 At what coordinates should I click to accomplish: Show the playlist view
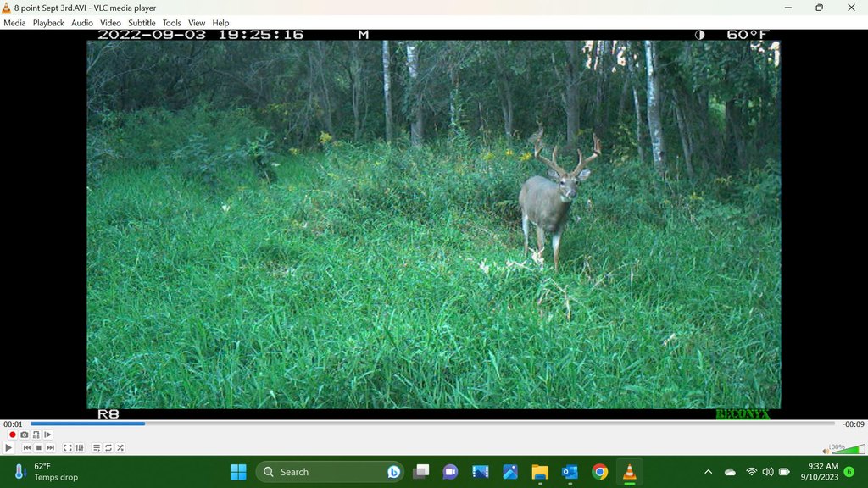(97, 448)
